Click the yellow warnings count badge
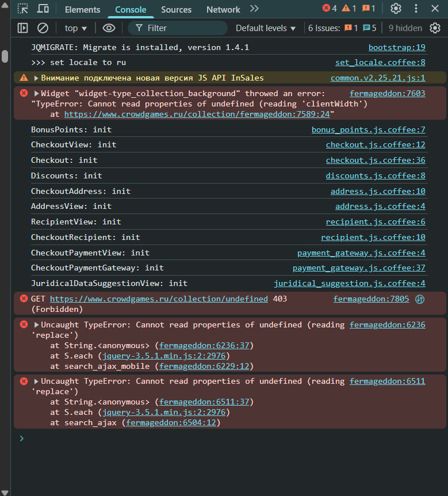This screenshot has height=496, width=448. tap(349, 9)
